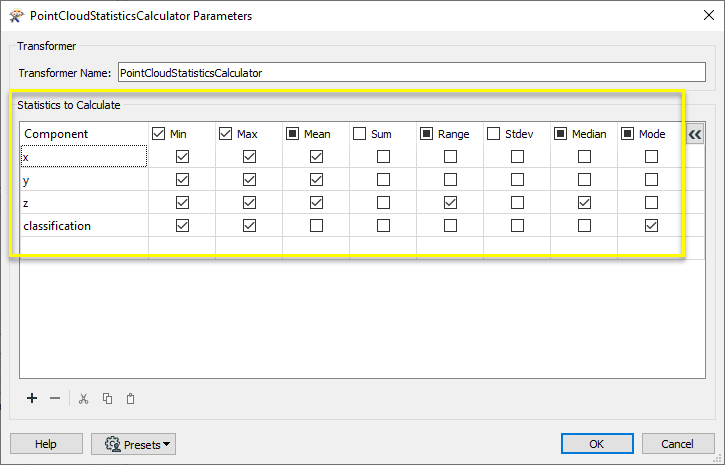Uncheck Range for the z component
Viewport: 725px width, 465px height.
pyautogui.click(x=450, y=202)
